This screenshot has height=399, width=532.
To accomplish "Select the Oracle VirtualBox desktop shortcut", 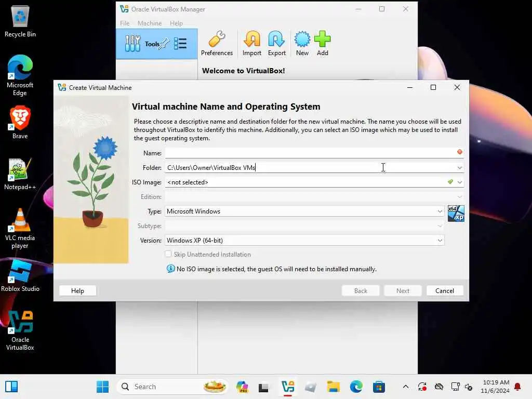I will coord(20,330).
